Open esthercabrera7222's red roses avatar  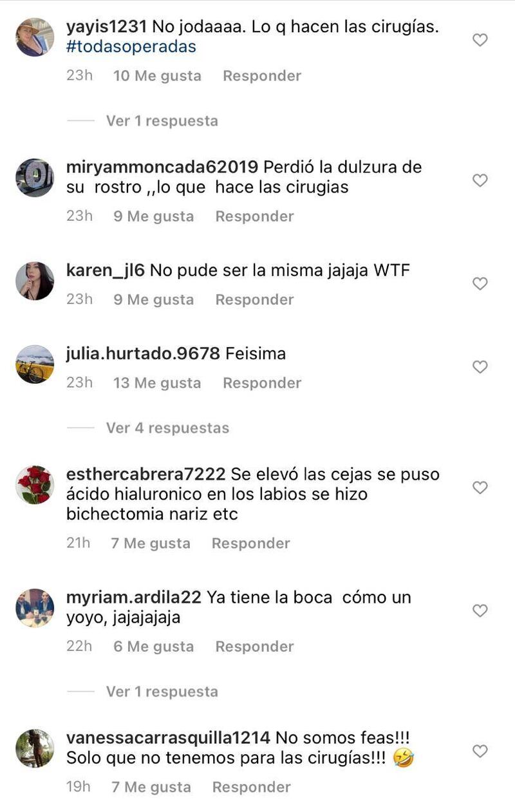(35, 485)
